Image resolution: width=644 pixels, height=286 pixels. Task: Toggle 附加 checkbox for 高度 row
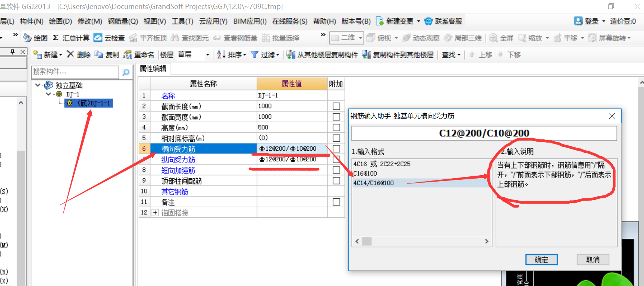(x=336, y=128)
